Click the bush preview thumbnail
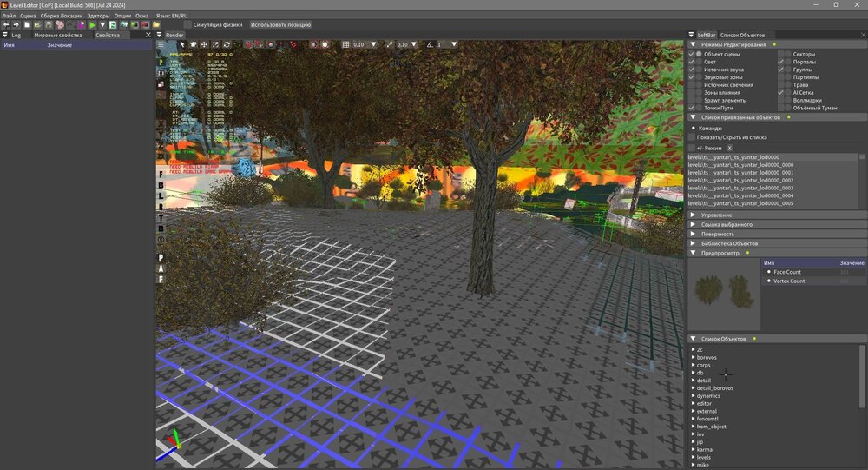The image size is (868, 470). pos(724,294)
